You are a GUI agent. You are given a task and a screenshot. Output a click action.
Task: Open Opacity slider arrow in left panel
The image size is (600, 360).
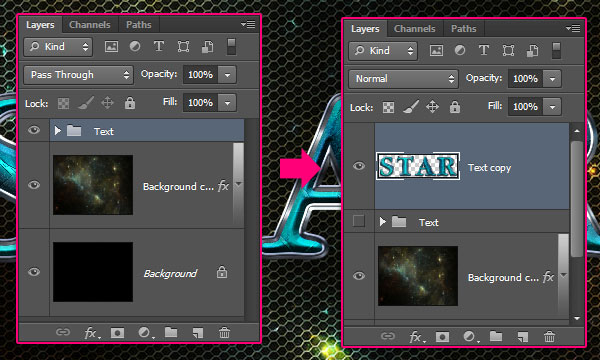pos(227,75)
